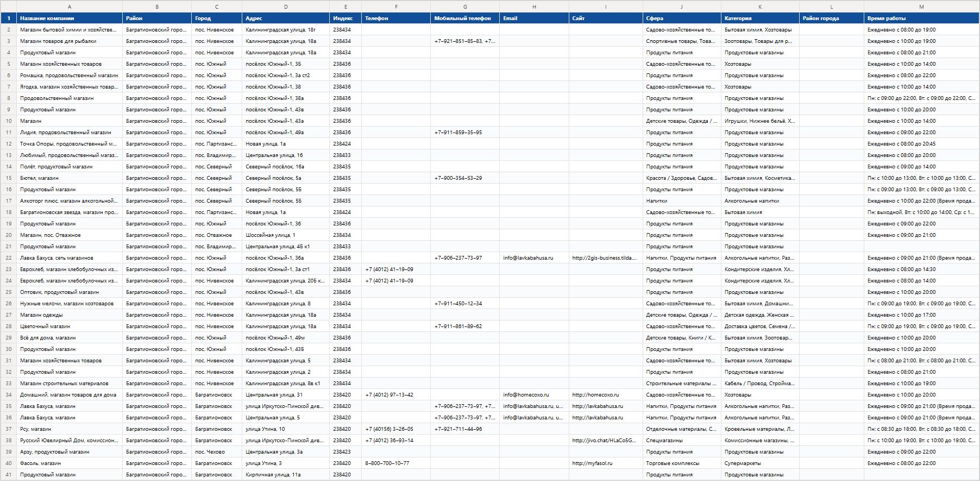
Task: Select address 'Шоссейная улица, 1'
Action: pyautogui.click(x=286, y=235)
